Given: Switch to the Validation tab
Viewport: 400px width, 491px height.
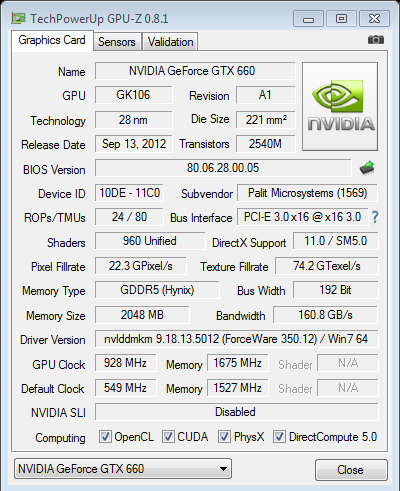Looking at the screenshot, I should 170,42.
